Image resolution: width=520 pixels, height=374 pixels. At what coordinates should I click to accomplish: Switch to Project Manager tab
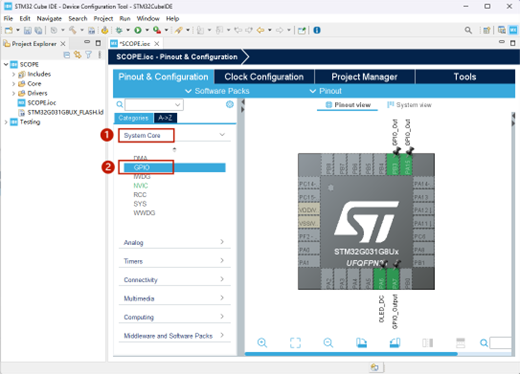tap(364, 77)
